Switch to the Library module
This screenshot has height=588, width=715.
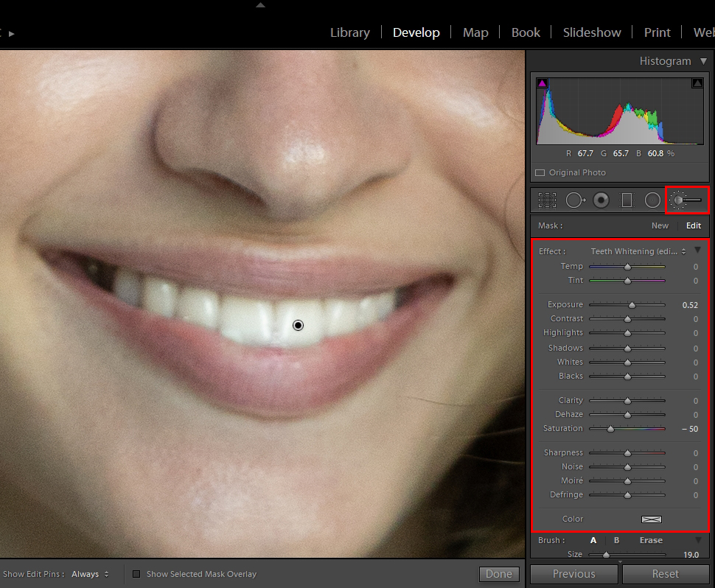pos(349,32)
